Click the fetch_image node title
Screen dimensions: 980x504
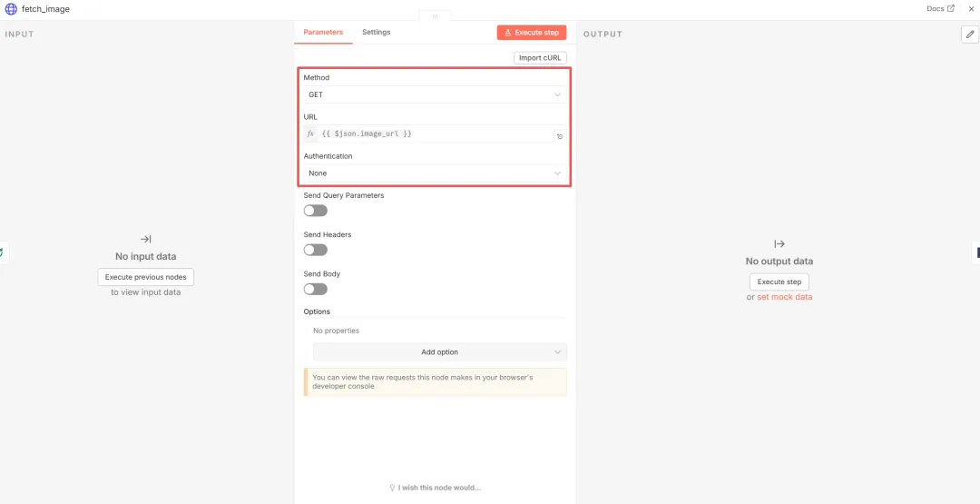(x=45, y=9)
